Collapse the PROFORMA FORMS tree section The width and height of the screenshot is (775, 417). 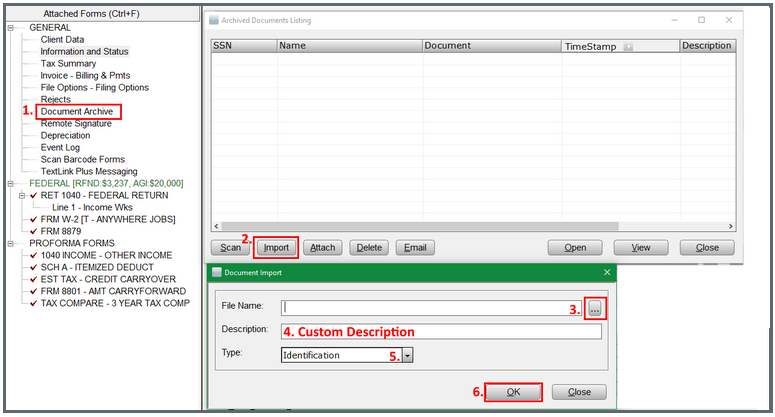pos(10,243)
